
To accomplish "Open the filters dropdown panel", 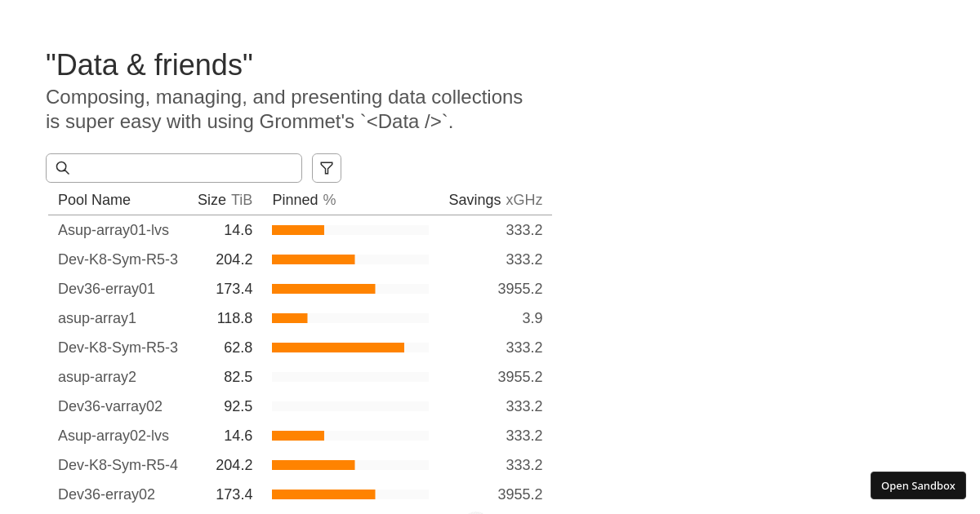I will click(x=327, y=168).
